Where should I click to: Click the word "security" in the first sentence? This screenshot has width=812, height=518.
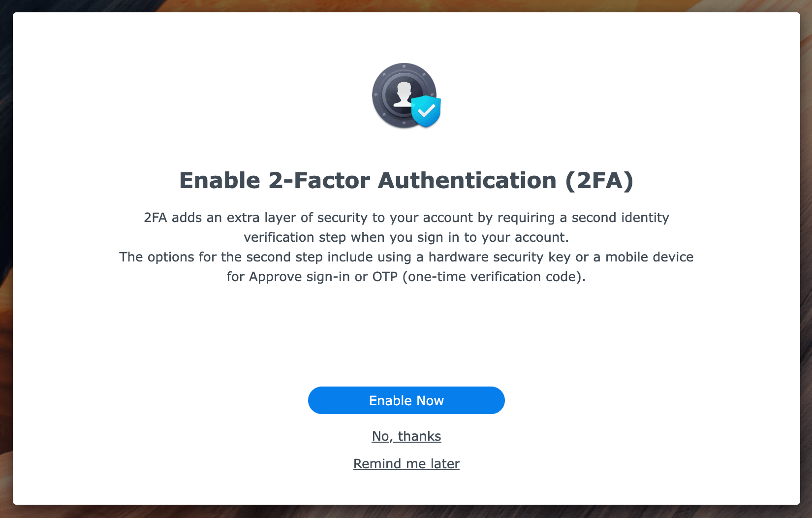click(343, 218)
